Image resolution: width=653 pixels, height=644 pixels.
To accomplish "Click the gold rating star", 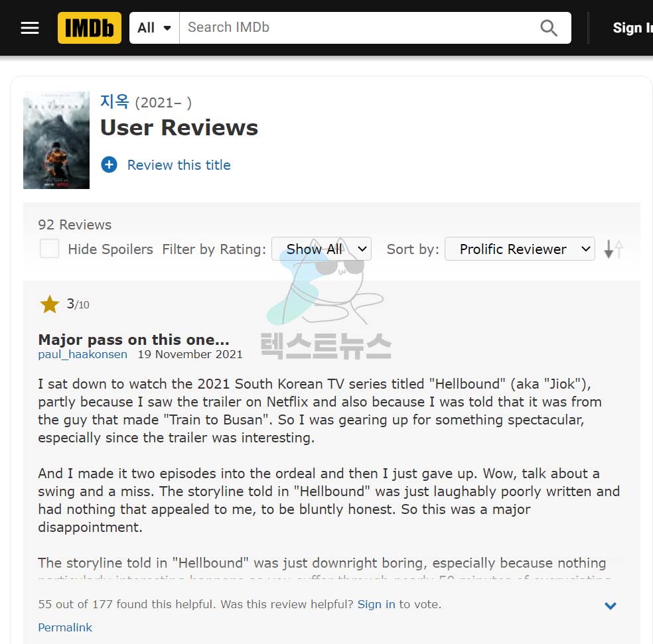I will tap(50, 304).
